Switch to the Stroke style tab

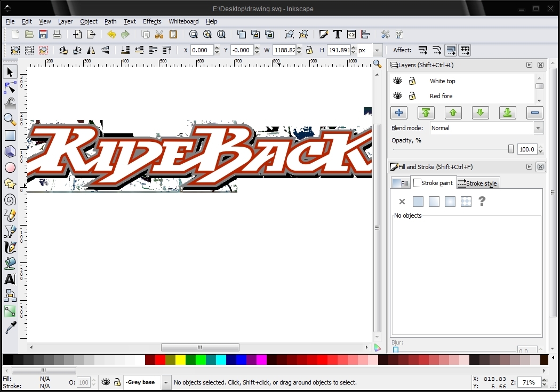click(477, 183)
